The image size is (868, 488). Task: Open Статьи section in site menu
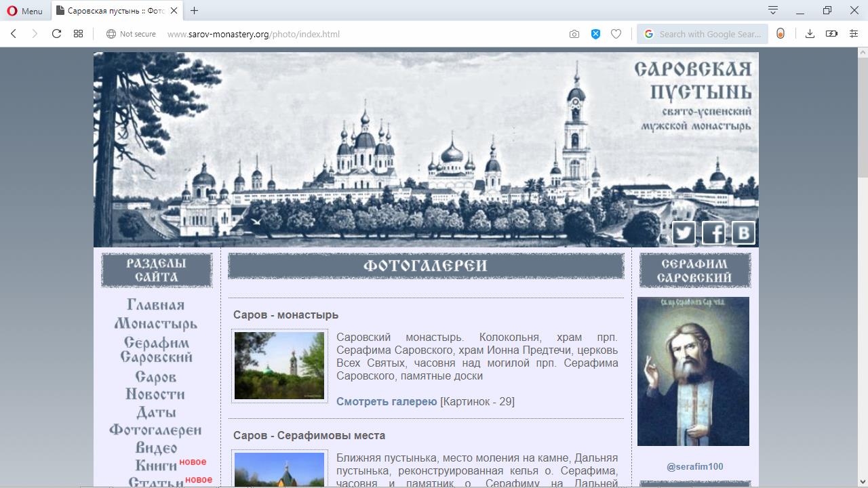156,482
